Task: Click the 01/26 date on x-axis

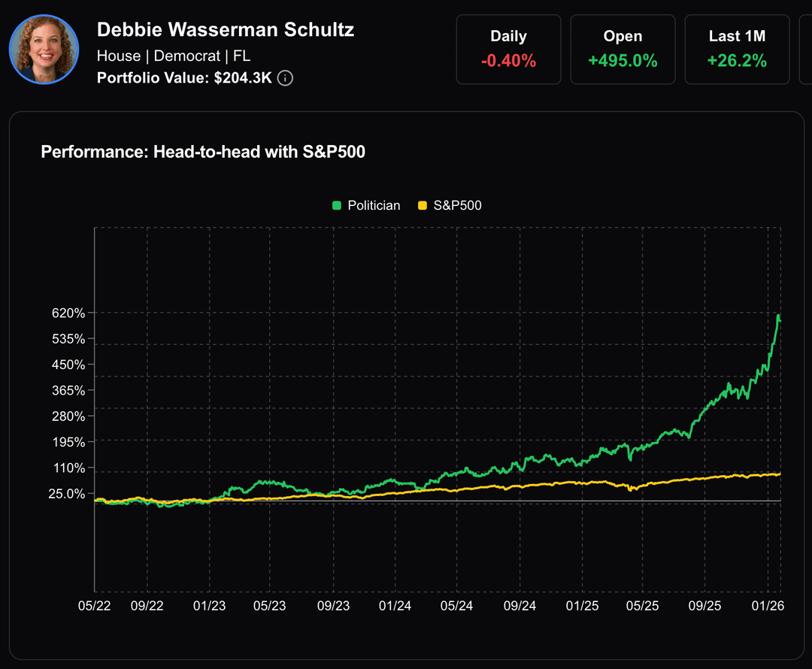Action: pos(768,605)
